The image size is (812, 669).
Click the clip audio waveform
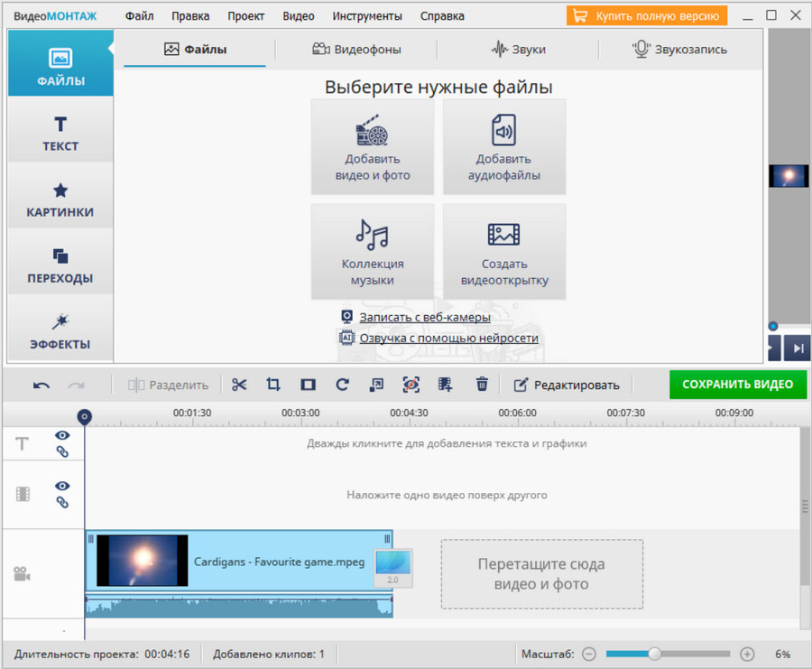tap(239, 606)
